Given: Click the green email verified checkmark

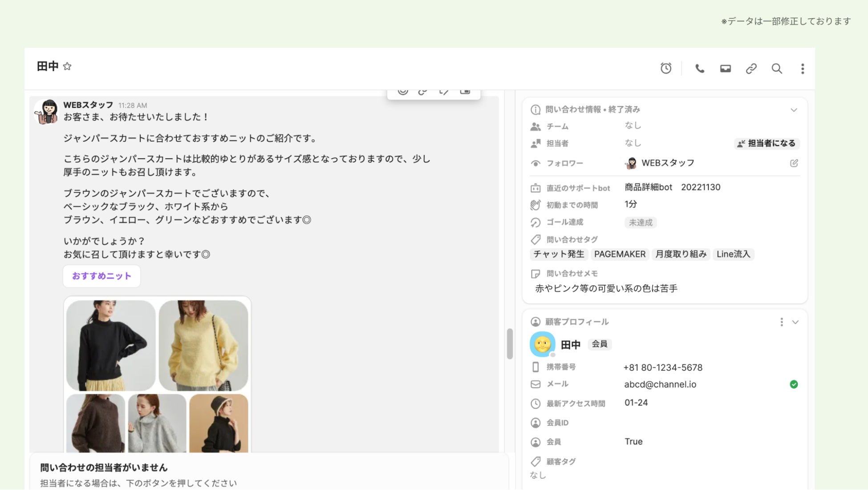Looking at the screenshot, I should [x=793, y=384].
